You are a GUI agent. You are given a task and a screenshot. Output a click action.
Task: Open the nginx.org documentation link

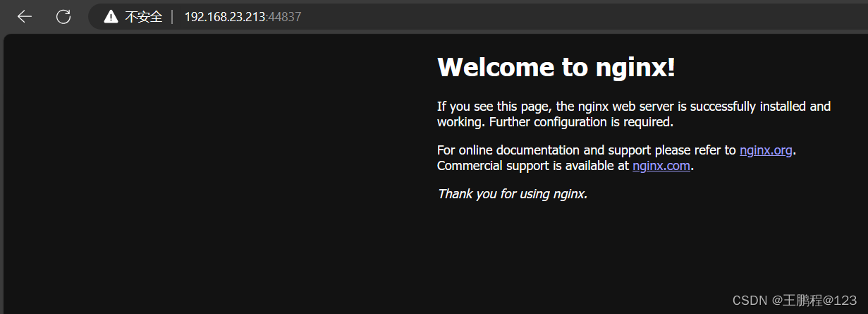(766, 150)
